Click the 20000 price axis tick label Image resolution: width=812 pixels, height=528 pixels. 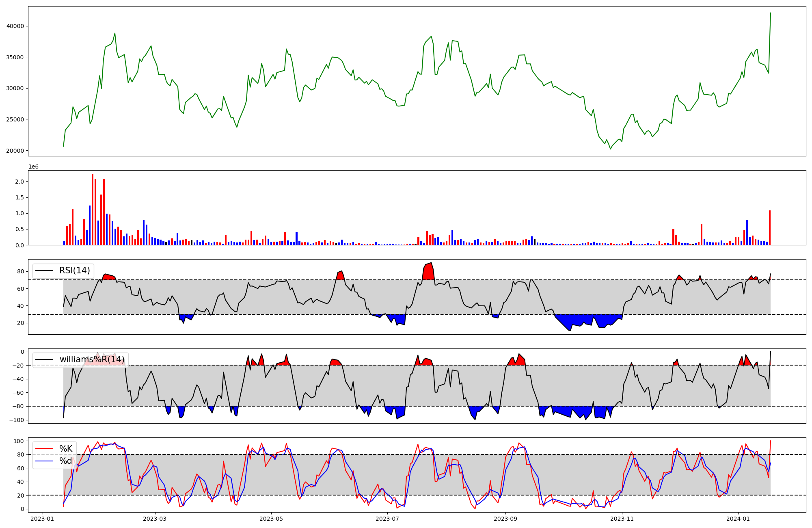click(x=15, y=151)
